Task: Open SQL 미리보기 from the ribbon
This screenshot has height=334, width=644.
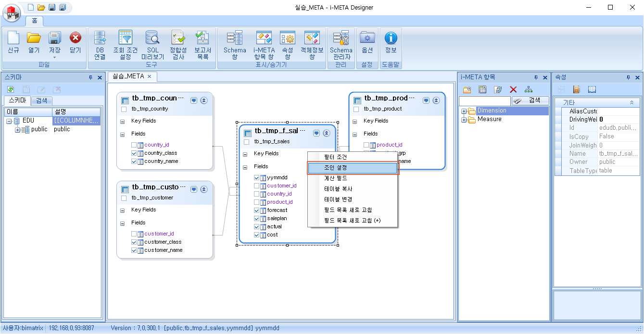Action: [152, 45]
